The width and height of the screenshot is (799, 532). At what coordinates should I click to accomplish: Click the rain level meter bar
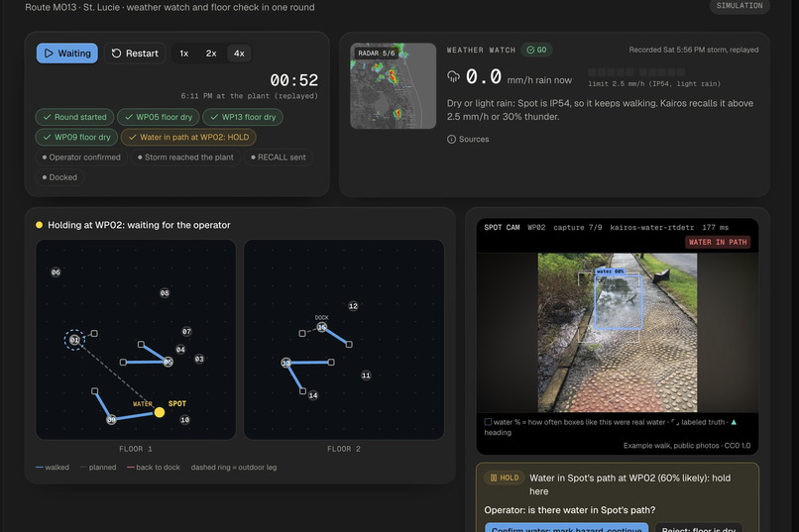(636, 72)
